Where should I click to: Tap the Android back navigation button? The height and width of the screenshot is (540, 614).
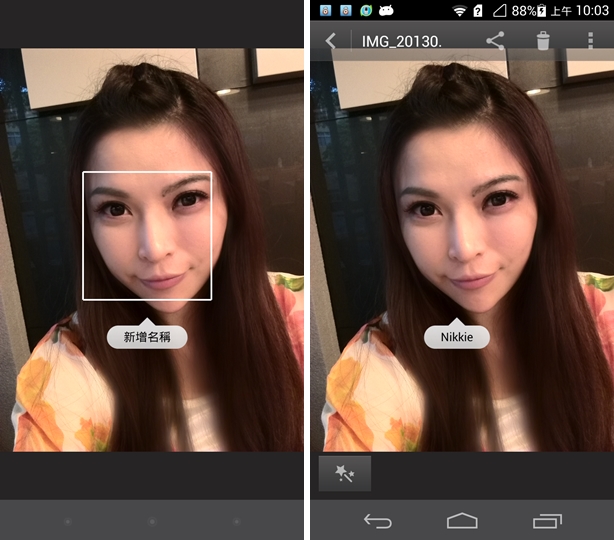377,521
